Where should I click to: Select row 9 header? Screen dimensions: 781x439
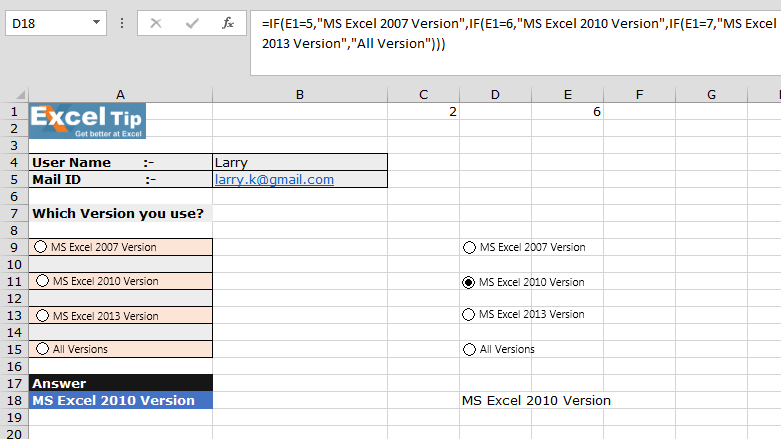[x=14, y=247]
